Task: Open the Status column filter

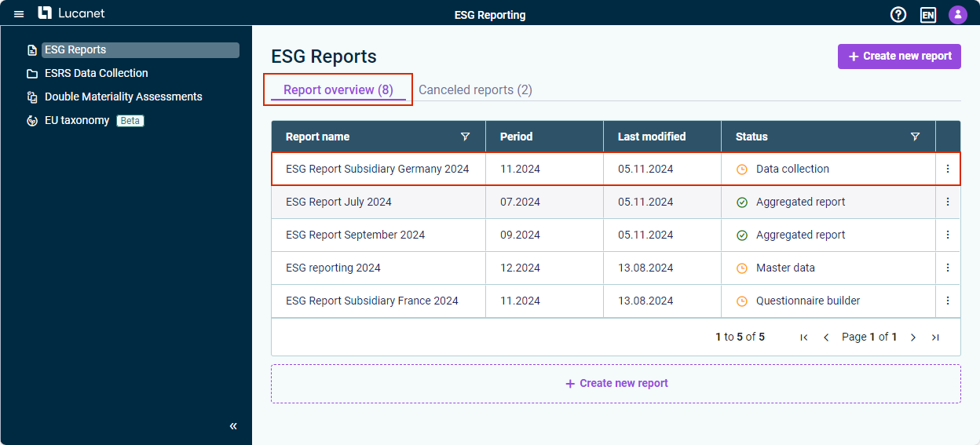Action: [x=915, y=137]
